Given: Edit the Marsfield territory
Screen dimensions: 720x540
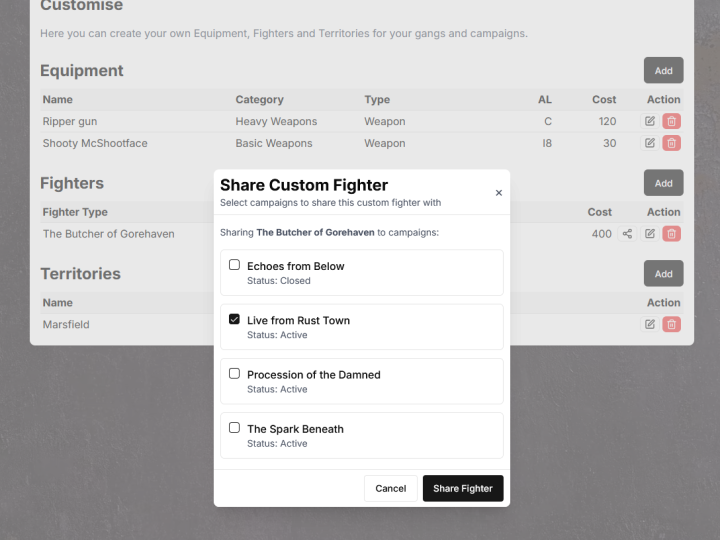Looking at the screenshot, I should click(650, 324).
